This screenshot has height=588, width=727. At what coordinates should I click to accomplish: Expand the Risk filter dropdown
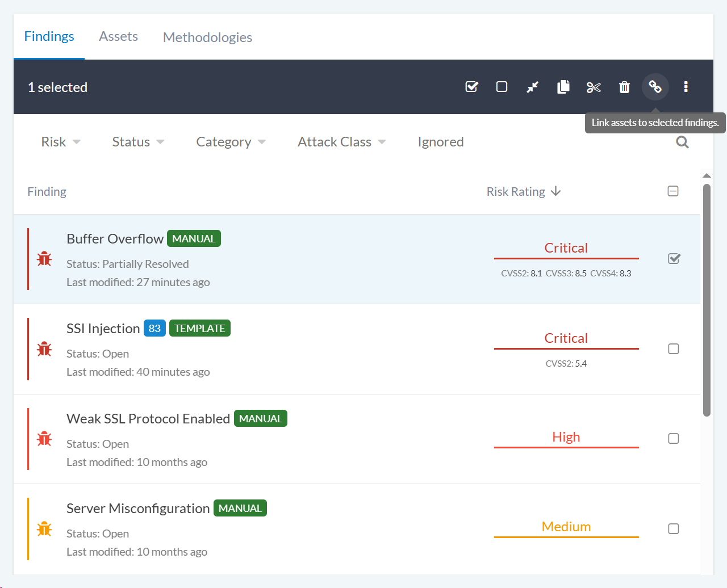click(61, 142)
